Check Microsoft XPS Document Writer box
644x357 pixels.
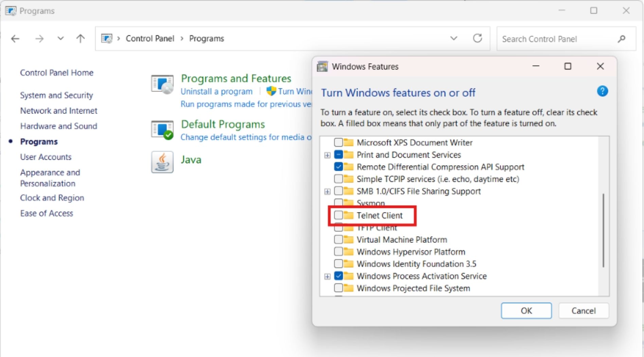tap(338, 142)
